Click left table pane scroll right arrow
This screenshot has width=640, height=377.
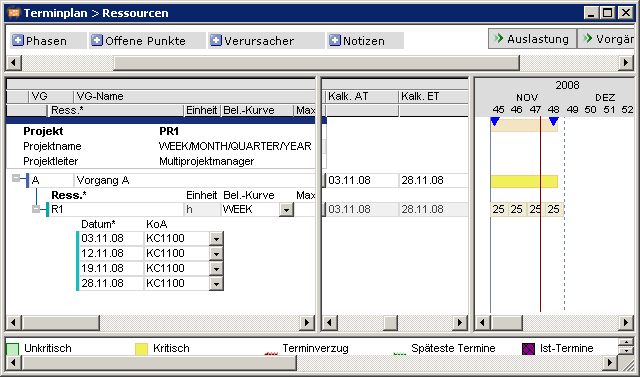[307, 323]
